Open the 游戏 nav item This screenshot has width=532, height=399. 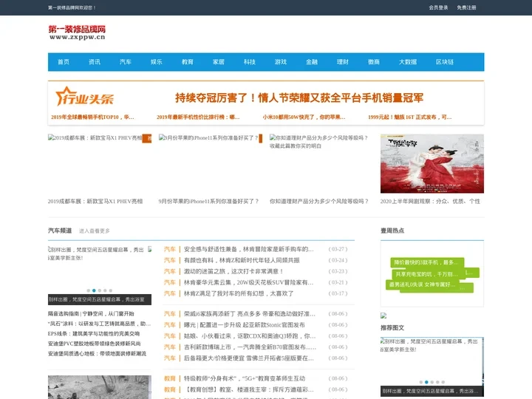point(281,62)
